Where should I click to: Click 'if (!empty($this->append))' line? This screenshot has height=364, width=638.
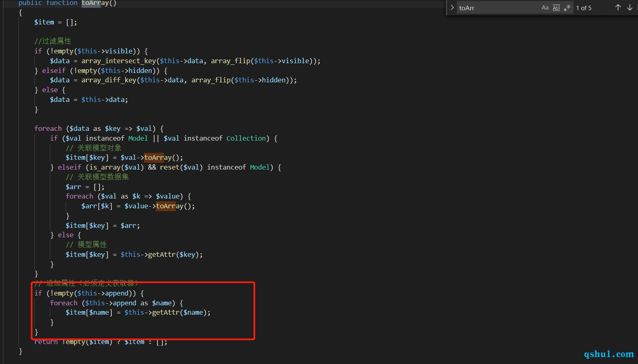click(89, 293)
